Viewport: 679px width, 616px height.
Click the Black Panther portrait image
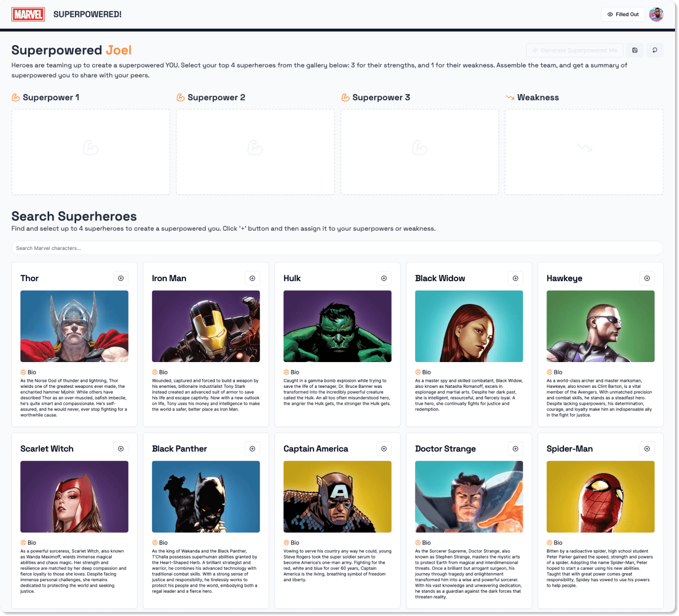click(206, 497)
